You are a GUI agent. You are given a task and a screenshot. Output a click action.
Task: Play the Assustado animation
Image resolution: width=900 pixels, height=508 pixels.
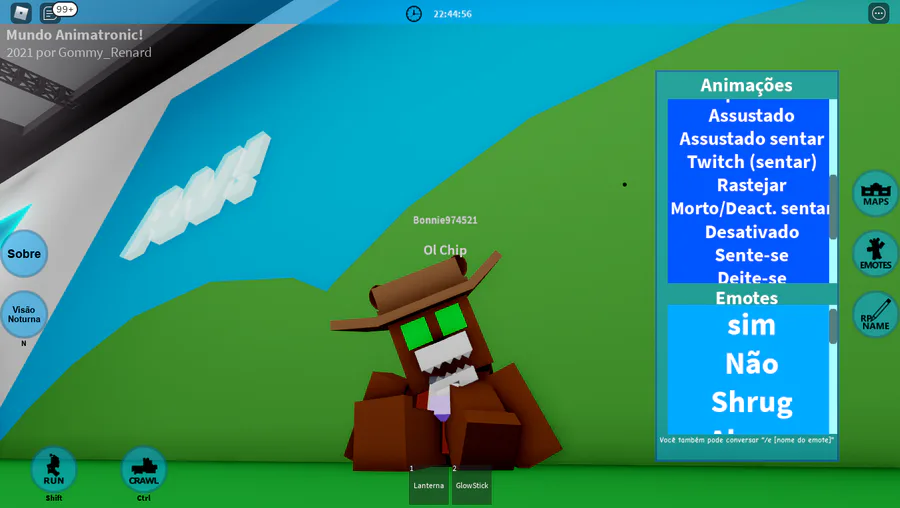pos(751,115)
